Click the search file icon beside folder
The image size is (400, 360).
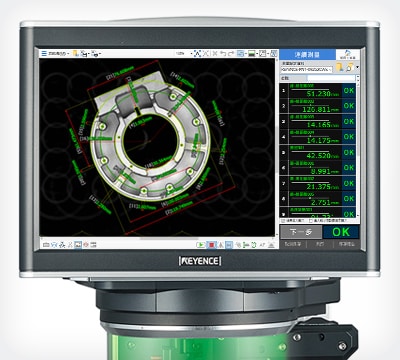tap(349, 67)
